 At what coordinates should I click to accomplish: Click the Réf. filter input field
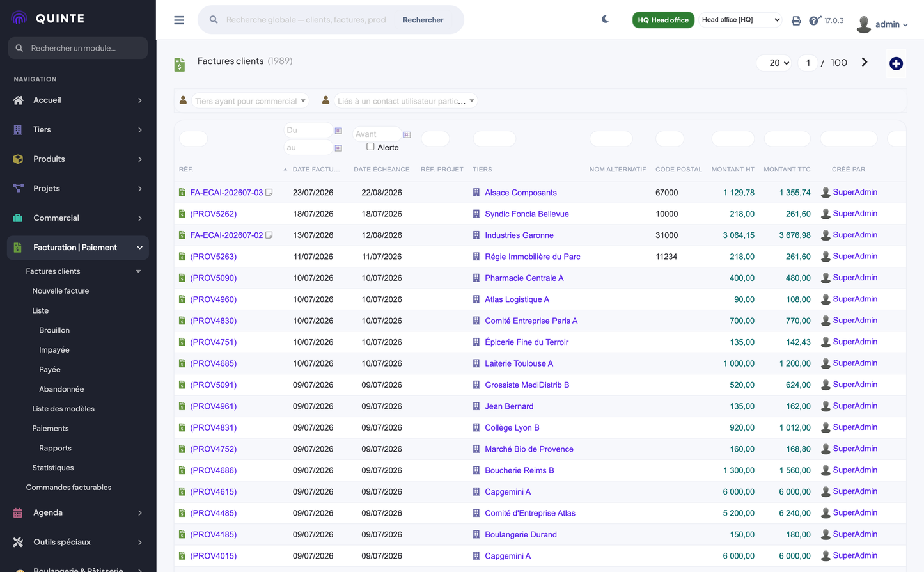coord(194,139)
